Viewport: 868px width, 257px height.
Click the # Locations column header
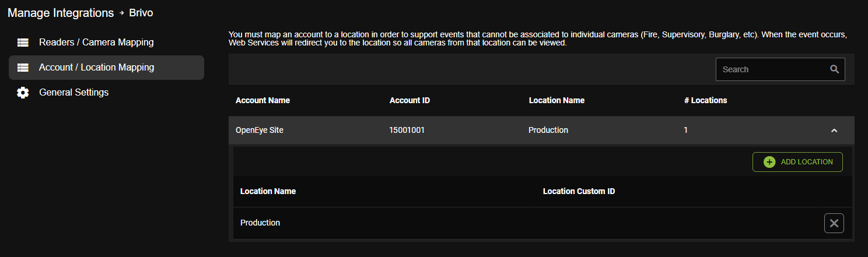705,100
